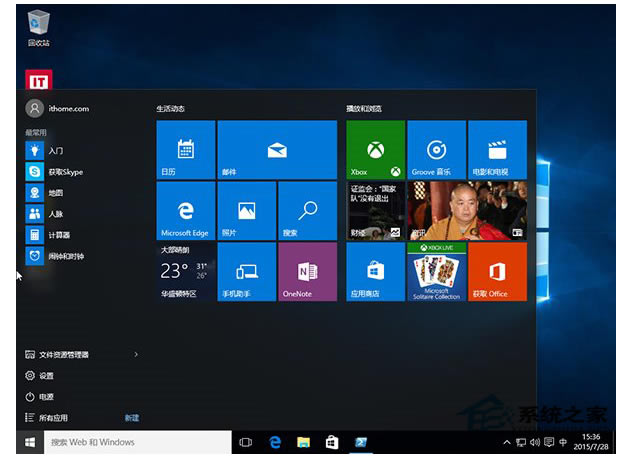The image size is (631, 463).
Task: Open Task View on the taskbar
Action: click(x=245, y=442)
